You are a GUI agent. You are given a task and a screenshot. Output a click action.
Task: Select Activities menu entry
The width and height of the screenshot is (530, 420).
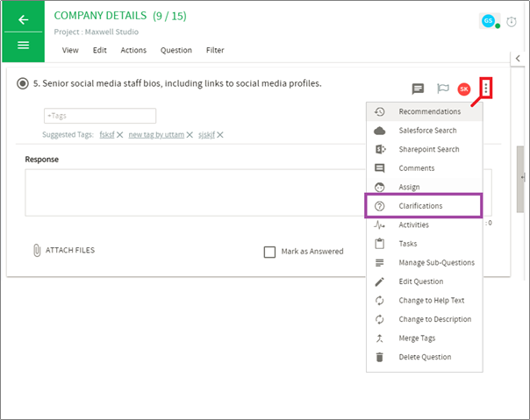click(x=424, y=224)
